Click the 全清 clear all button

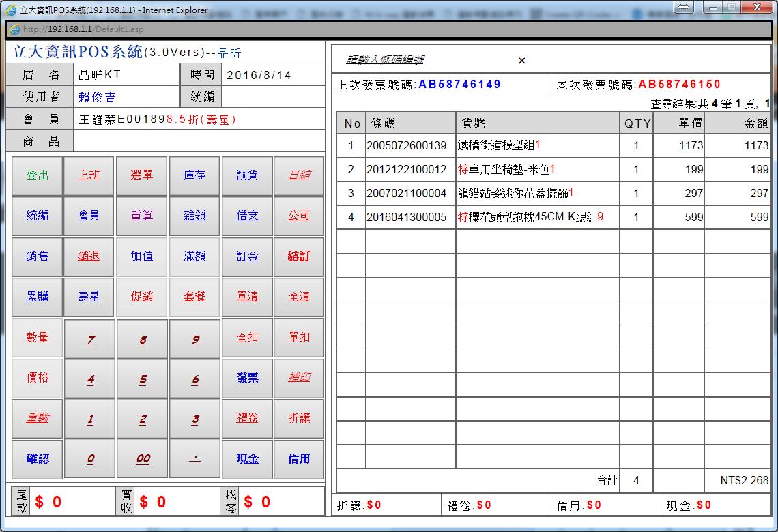pyautogui.click(x=299, y=297)
